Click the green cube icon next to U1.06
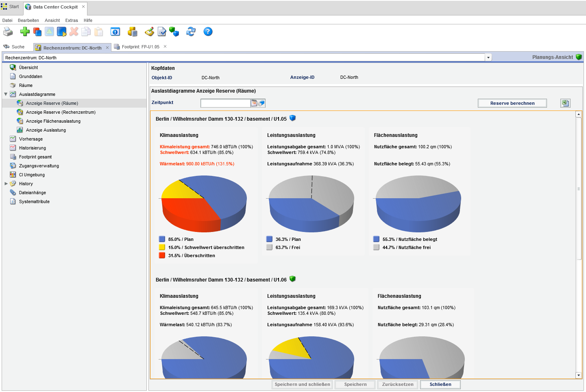Screen dimensions: 586x392 pos(292,279)
